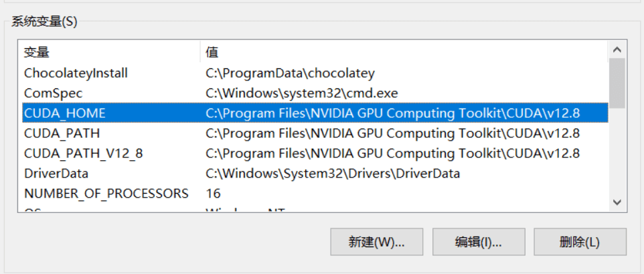Select the CUDA_PATH variable row
Viewport: 644px width, 274px height.
pyautogui.click(x=62, y=133)
